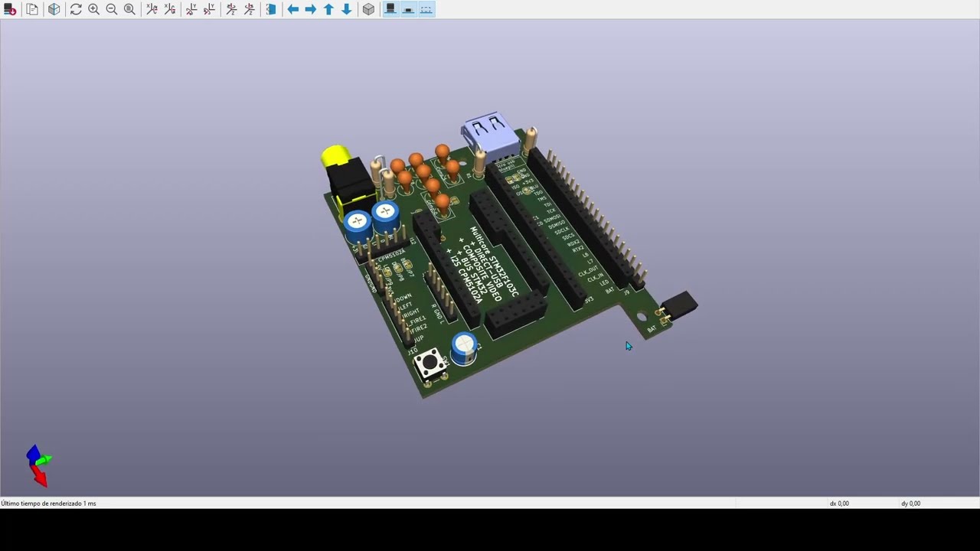The image size is (980, 551).
Task: Rotate Y counterclockwise
Action: click(209, 9)
